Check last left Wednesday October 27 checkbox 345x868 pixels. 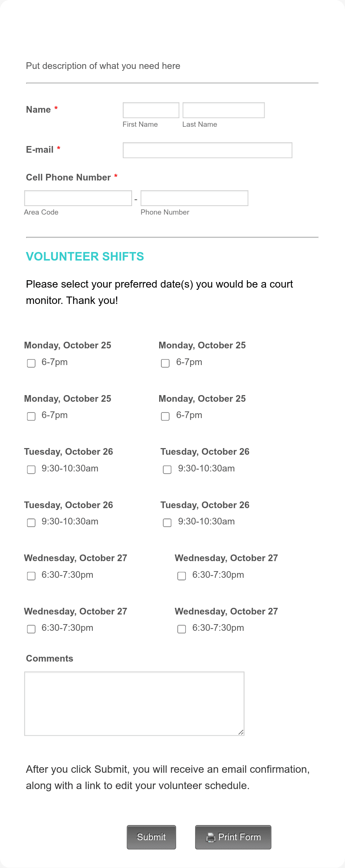point(31,629)
